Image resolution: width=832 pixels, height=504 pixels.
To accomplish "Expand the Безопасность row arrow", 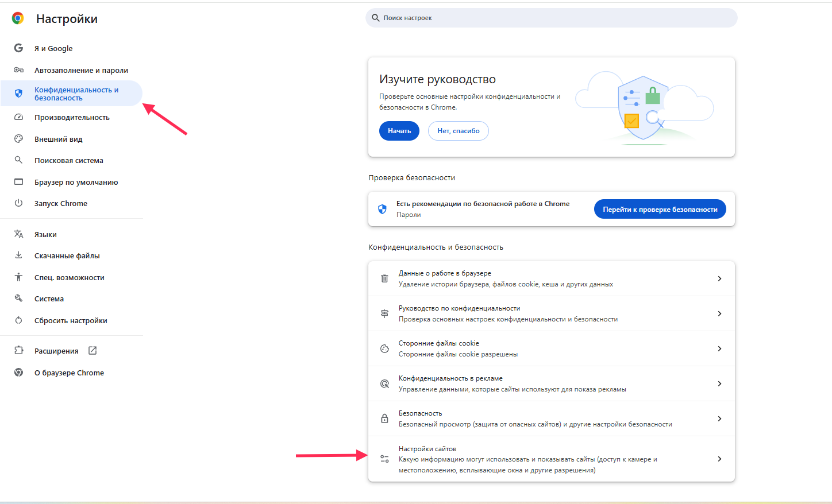I will pyautogui.click(x=719, y=418).
